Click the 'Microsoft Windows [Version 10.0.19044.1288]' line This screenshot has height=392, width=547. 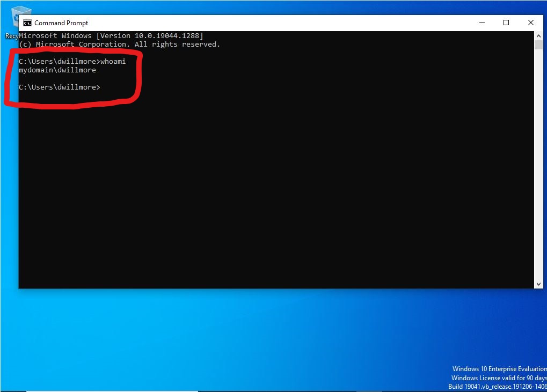click(111, 35)
